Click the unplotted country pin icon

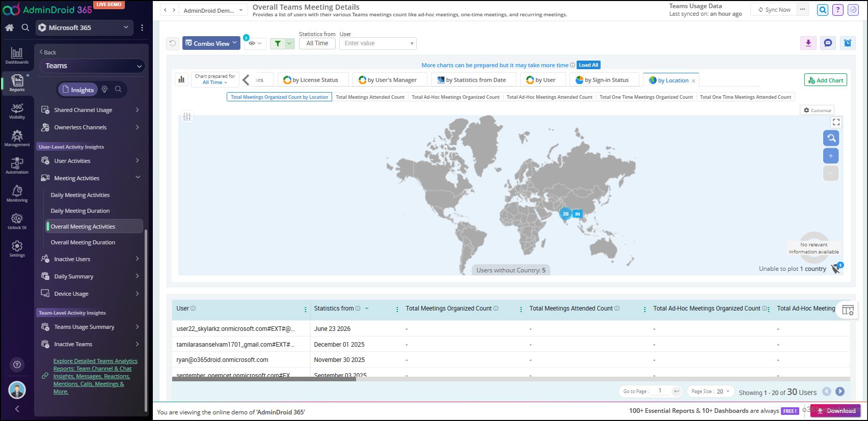coord(836,268)
